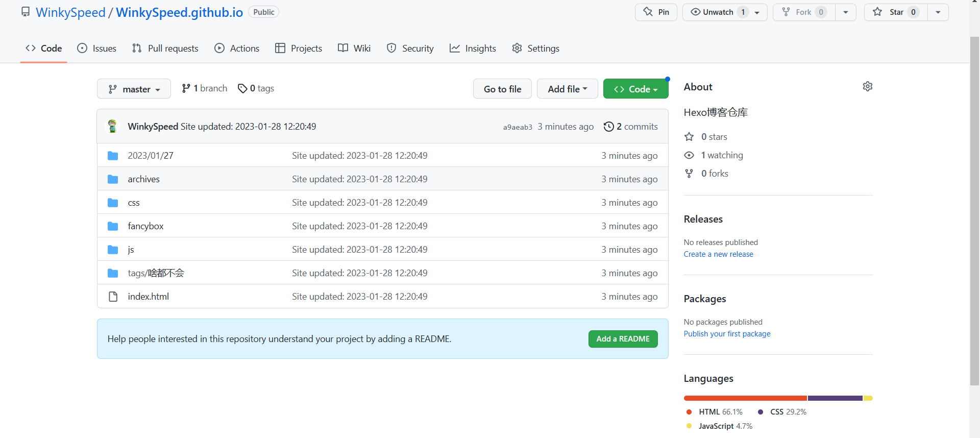The width and height of the screenshot is (980, 438).
Task: Open the Actions tab
Action: click(x=237, y=48)
